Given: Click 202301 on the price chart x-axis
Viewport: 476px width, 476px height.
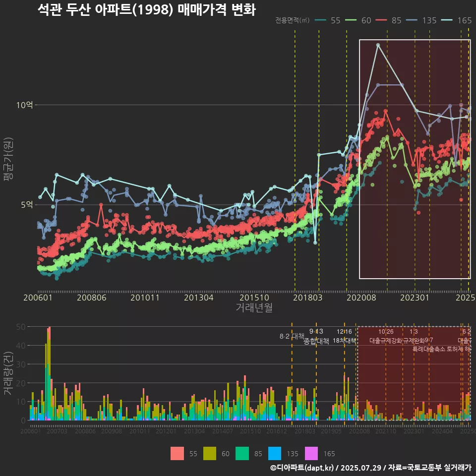Looking at the screenshot, I should [x=415, y=297].
